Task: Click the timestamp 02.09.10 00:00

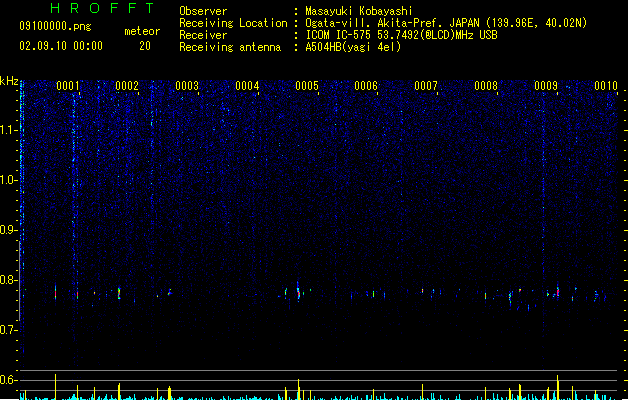Action: 61,46
